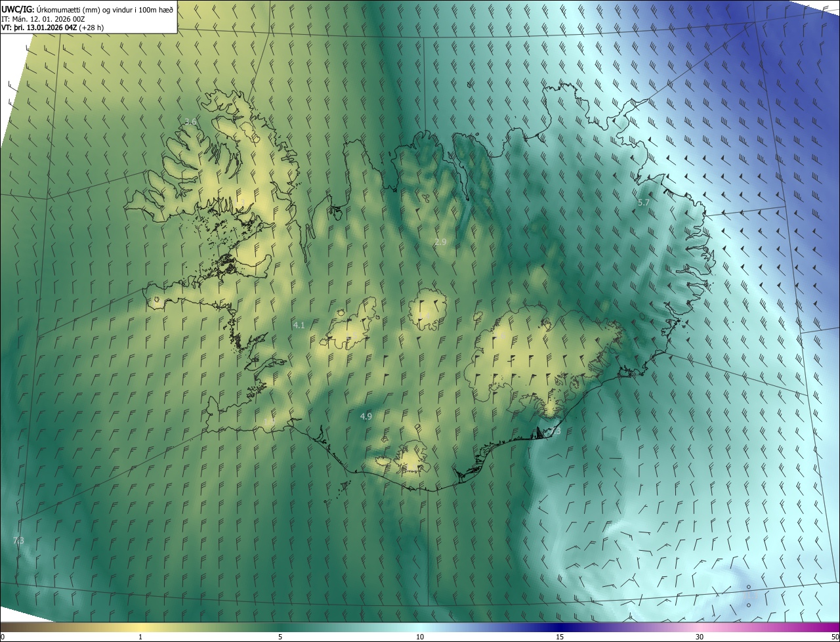Click the 2.9 value label on the map

pyautogui.click(x=440, y=242)
